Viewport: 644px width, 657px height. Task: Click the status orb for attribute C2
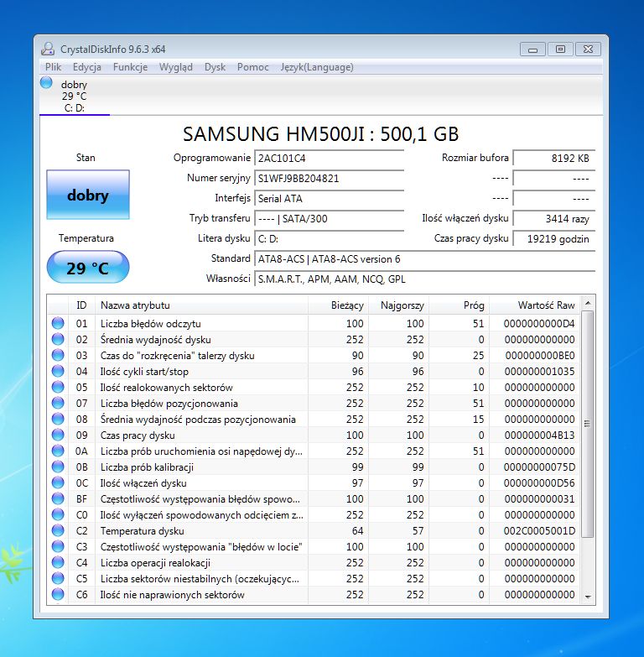[x=58, y=530]
